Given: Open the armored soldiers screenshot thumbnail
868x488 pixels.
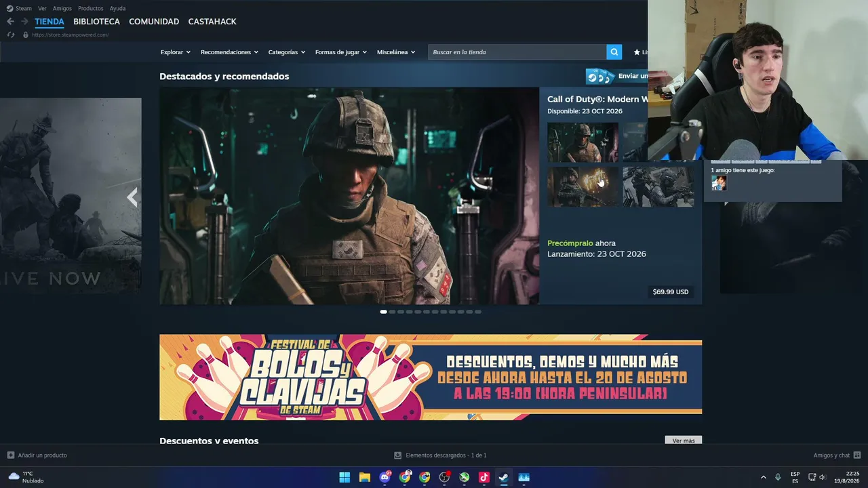Looking at the screenshot, I should tap(658, 186).
